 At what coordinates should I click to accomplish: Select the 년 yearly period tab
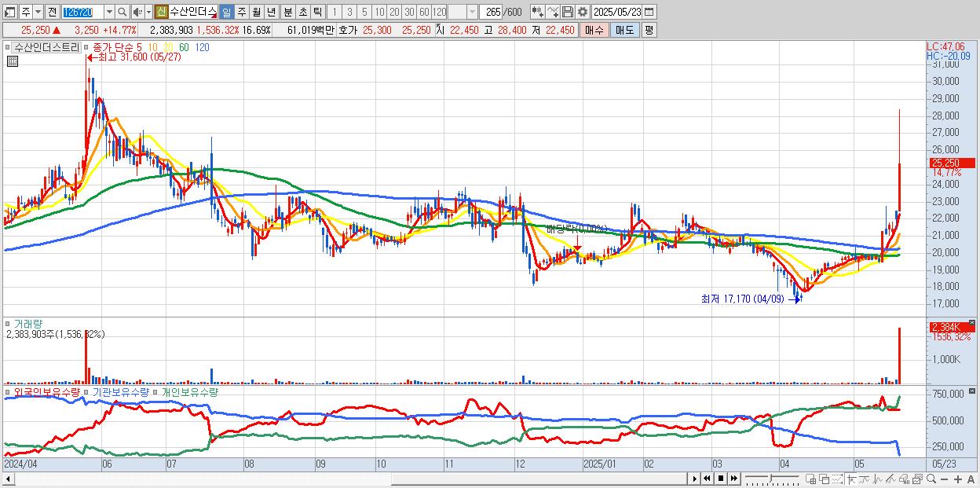tap(271, 12)
